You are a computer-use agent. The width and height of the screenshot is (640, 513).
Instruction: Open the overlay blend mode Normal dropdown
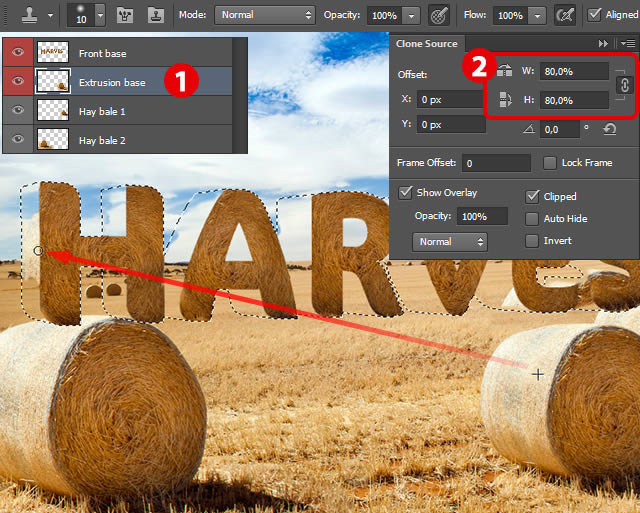pos(450,242)
